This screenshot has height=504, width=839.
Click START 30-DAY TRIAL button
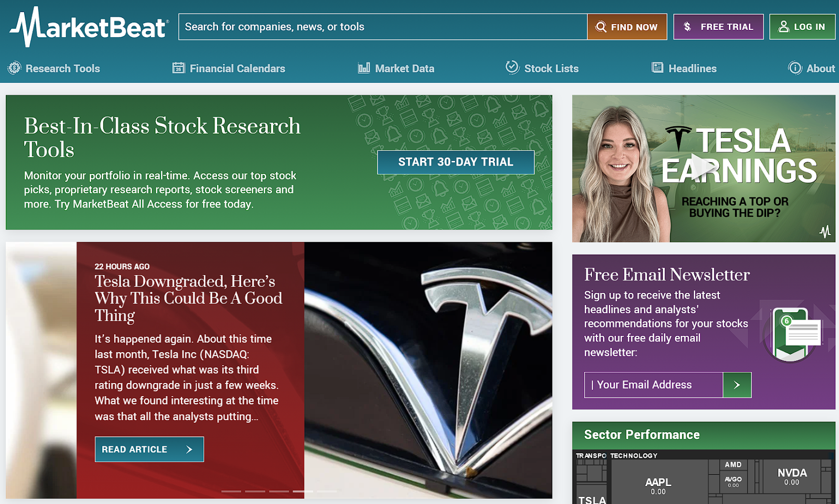coord(456,162)
